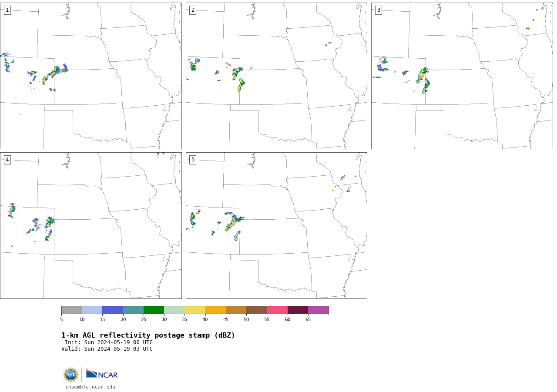Click the Valid: Sun 2024-05-19 03 UTC line

tap(107, 349)
